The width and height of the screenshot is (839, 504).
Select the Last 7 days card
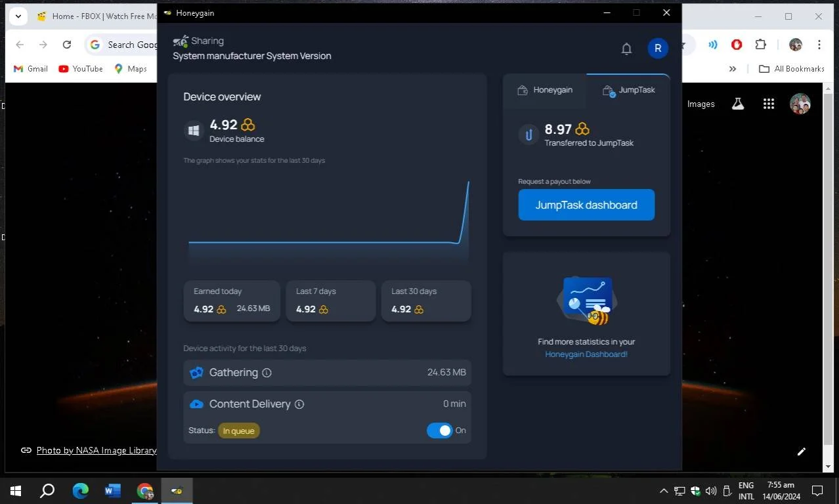[331, 301]
